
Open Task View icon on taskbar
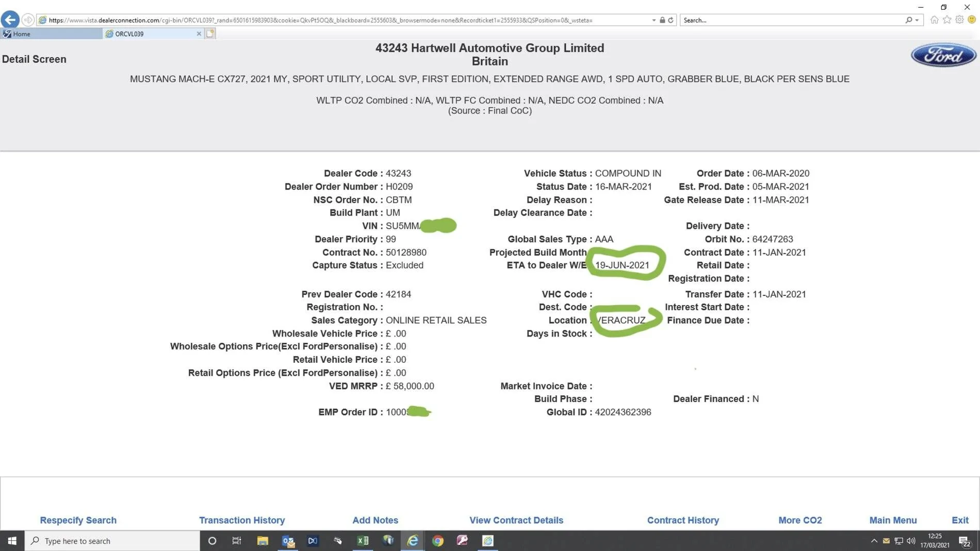coord(237,541)
